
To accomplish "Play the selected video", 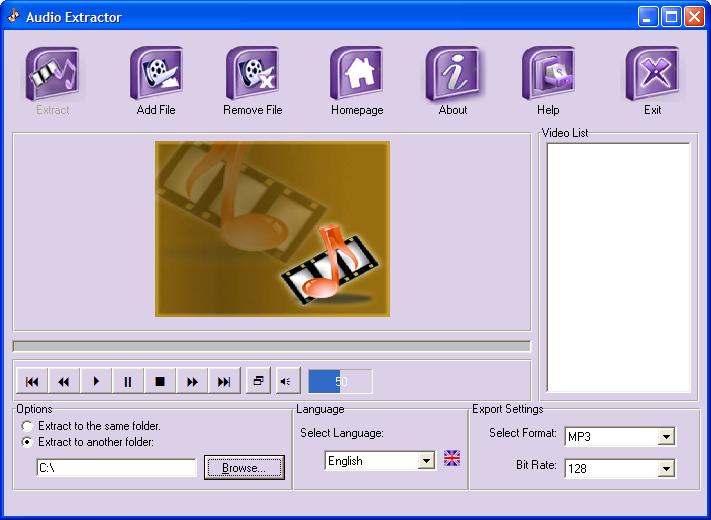I will [96, 381].
